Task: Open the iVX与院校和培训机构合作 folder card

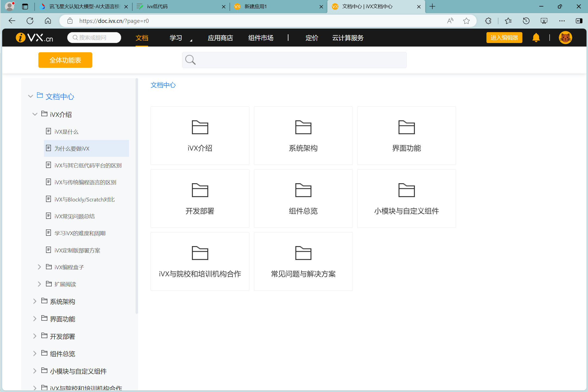Action: tap(200, 261)
